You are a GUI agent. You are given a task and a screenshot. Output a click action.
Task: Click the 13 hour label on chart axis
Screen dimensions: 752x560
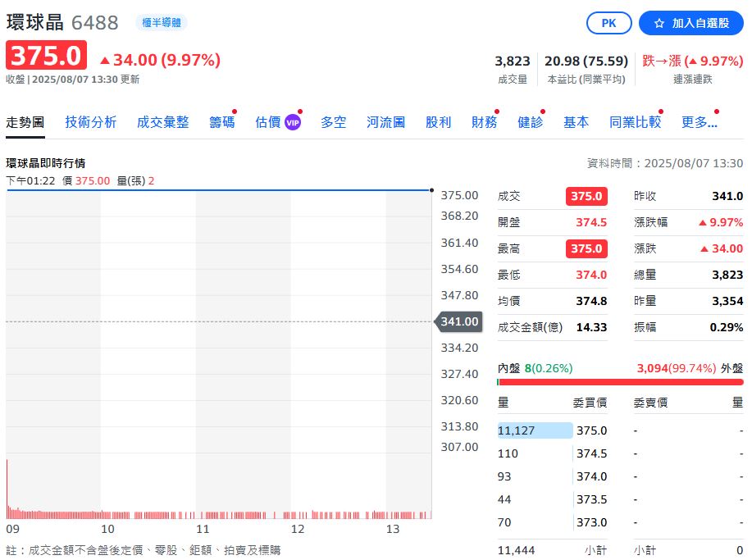coord(393,529)
